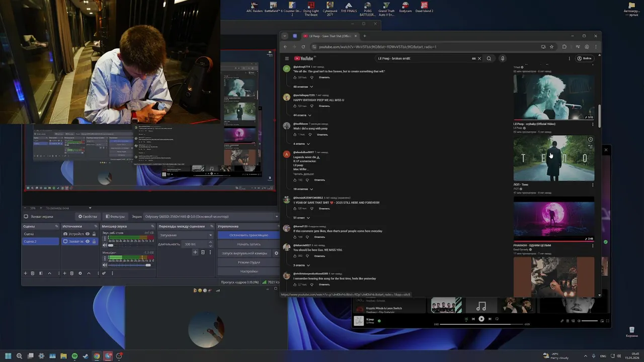This screenshot has width=644, height=362.
Task: Expand 3 replies under You should be here comment
Action: click(x=302, y=265)
